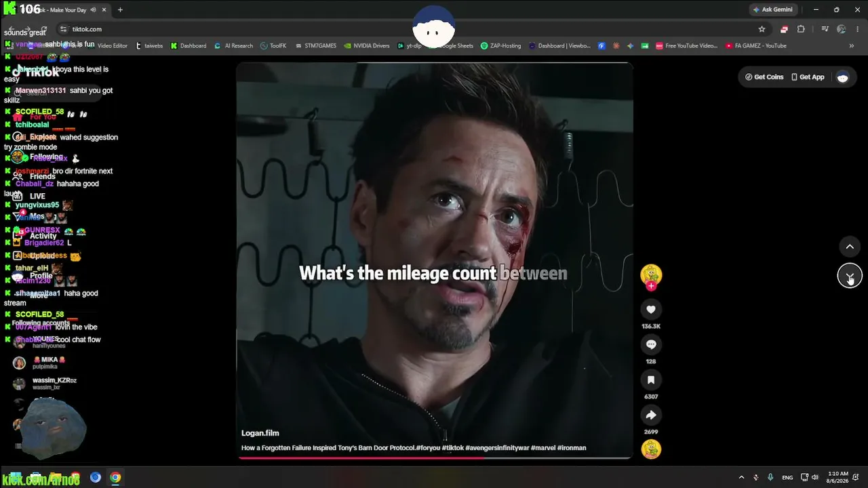Click the microphone icon in the system tray

(x=770, y=477)
